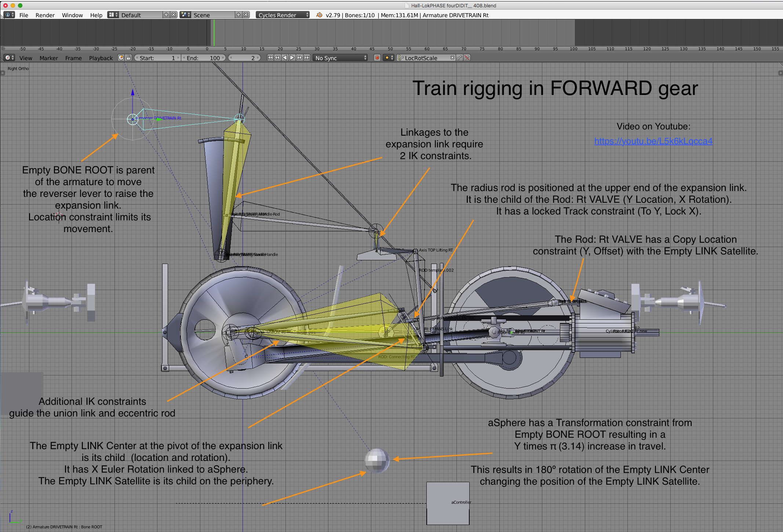Click frame 100 on the timeline ruler
Image resolution: width=783 pixels, height=532 pixels.
pyautogui.click(x=573, y=49)
